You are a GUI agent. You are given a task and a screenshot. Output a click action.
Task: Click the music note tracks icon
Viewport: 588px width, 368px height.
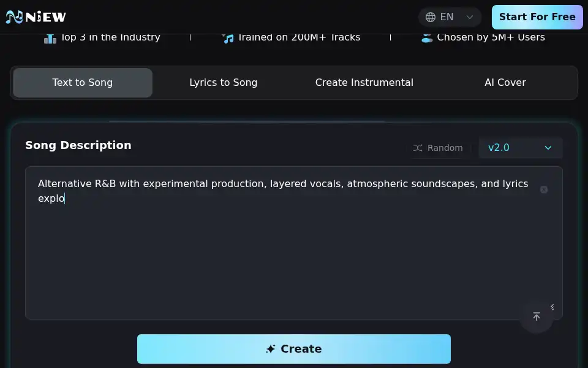click(228, 38)
